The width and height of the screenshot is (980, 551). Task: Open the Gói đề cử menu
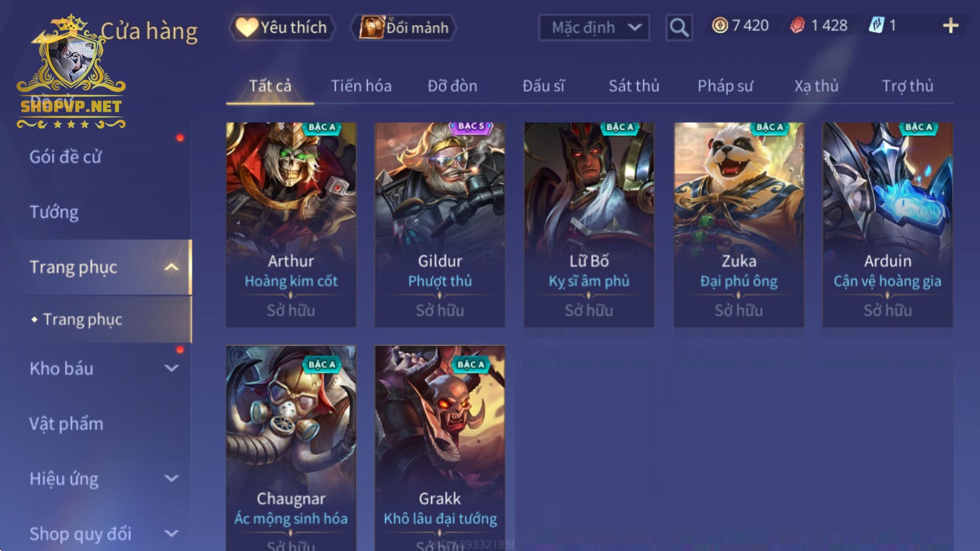click(x=66, y=157)
